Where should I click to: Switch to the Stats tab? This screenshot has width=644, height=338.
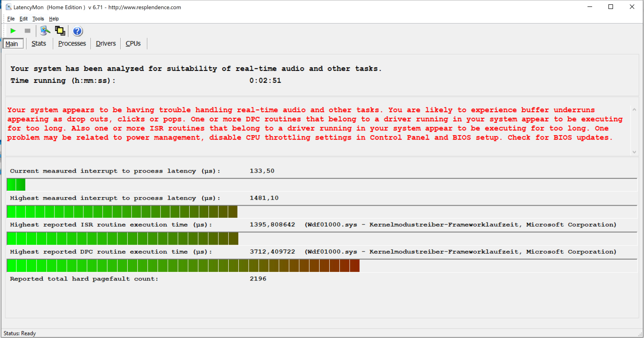39,43
